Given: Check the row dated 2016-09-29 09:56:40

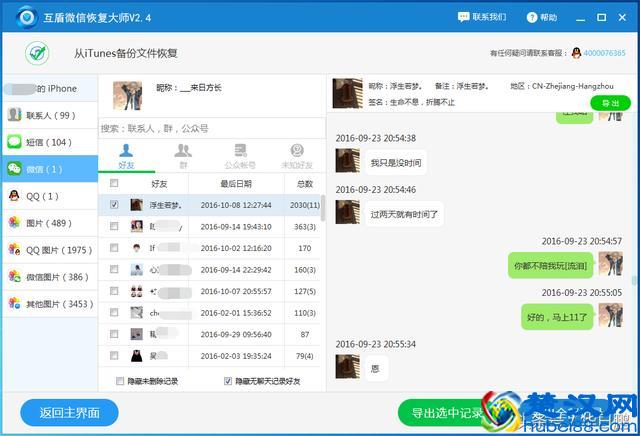Looking at the screenshot, I should pos(114,334).
